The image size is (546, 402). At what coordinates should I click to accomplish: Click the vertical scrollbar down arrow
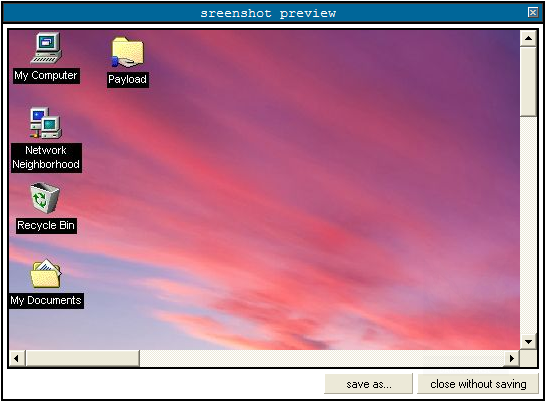tap(528, 341)
